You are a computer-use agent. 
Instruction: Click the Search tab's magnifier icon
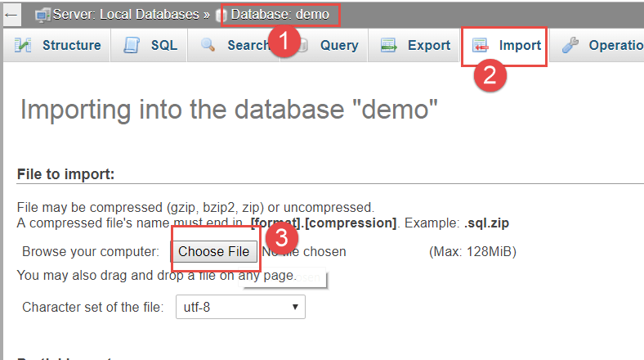208,46
